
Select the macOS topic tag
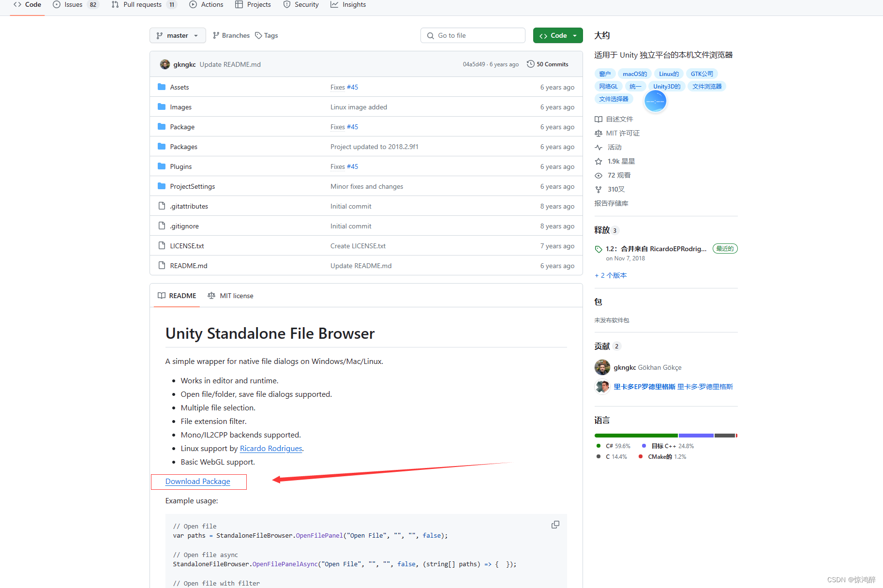(635, 74)
